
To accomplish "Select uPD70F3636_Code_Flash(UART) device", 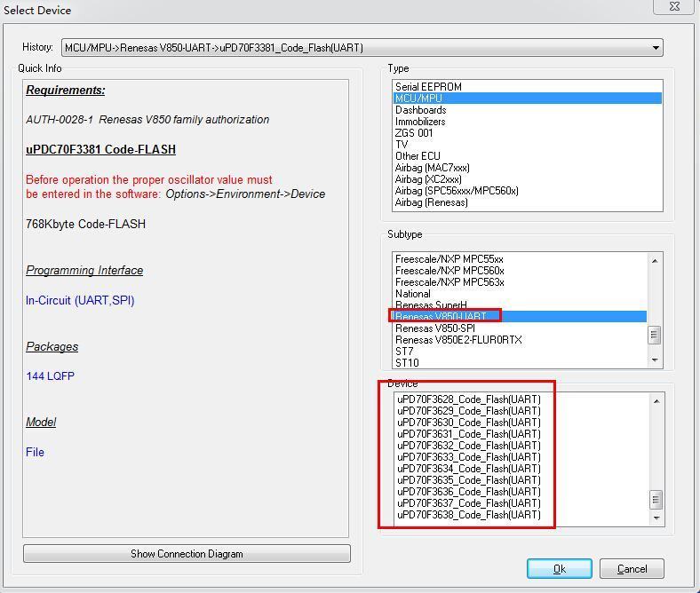I will 521,492.
